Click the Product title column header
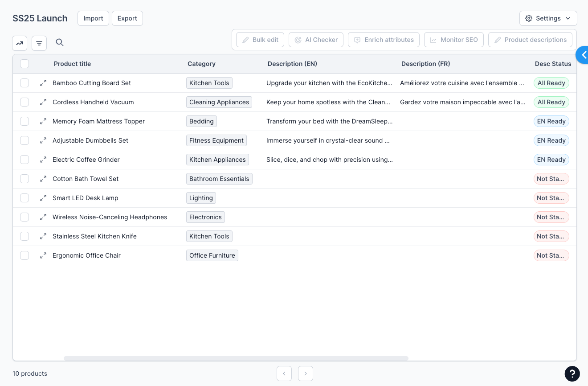The height and width of the screenshot is (386, 588). (72, 64)
